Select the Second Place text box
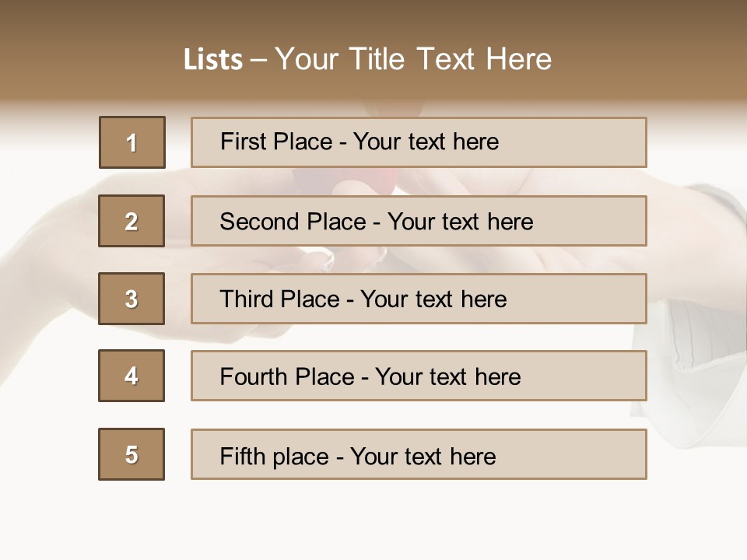 pos(419,221)
